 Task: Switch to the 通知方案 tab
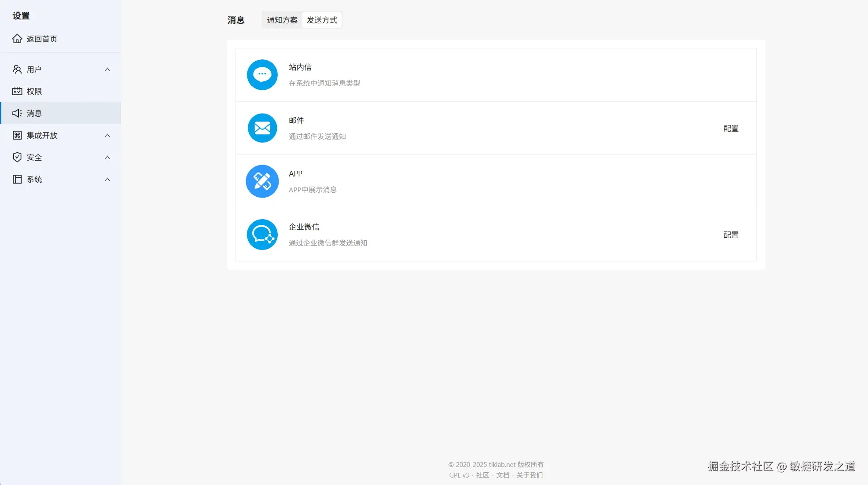coord(281,20)
